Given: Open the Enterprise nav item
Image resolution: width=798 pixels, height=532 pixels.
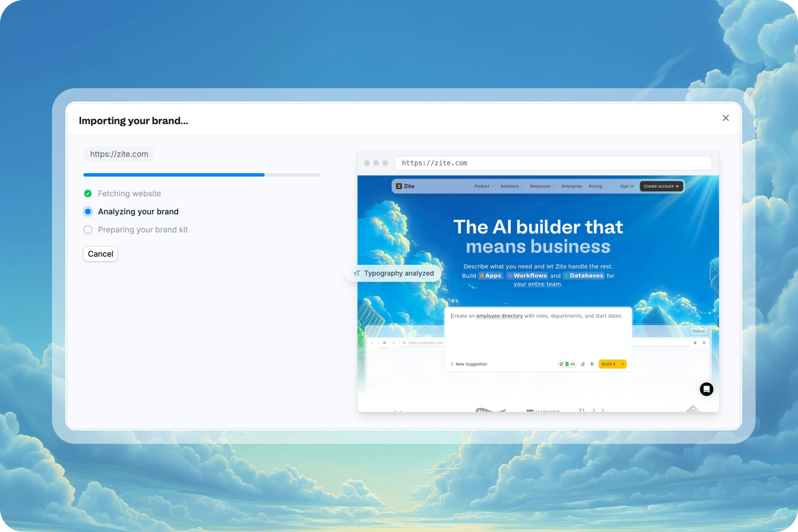Looking at the screenshot, I should click(572, 186).
